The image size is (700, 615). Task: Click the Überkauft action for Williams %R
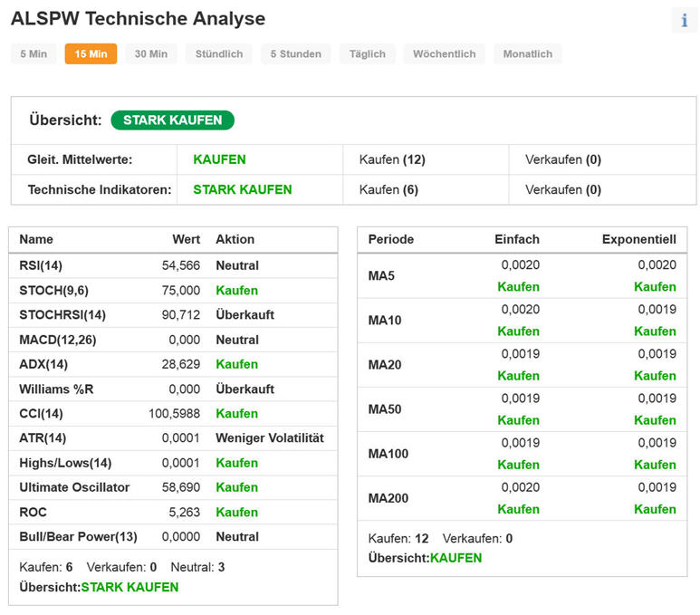(x=245, y=389)
